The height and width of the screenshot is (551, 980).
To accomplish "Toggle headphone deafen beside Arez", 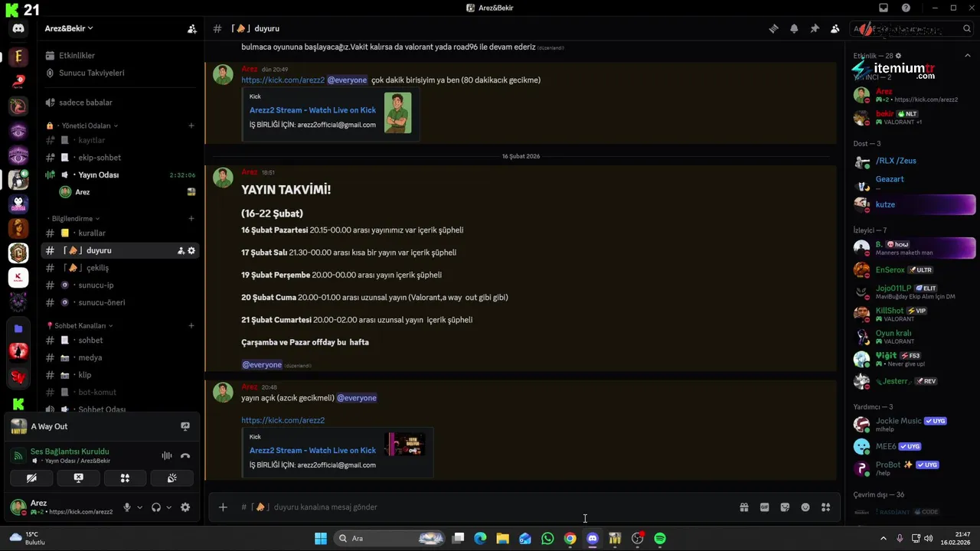I will (x=156, y=507).
